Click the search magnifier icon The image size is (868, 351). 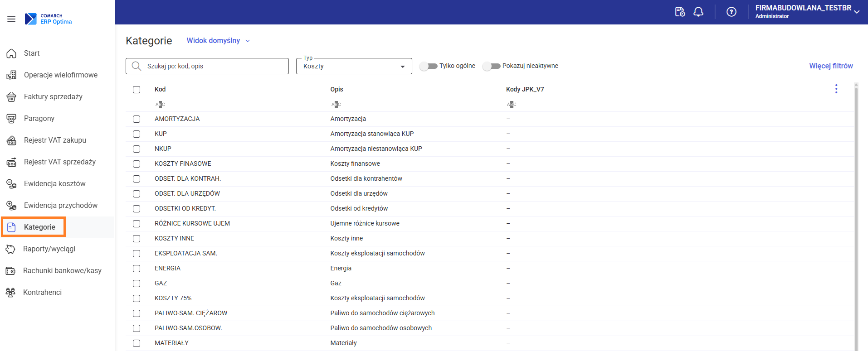(137, 66)
